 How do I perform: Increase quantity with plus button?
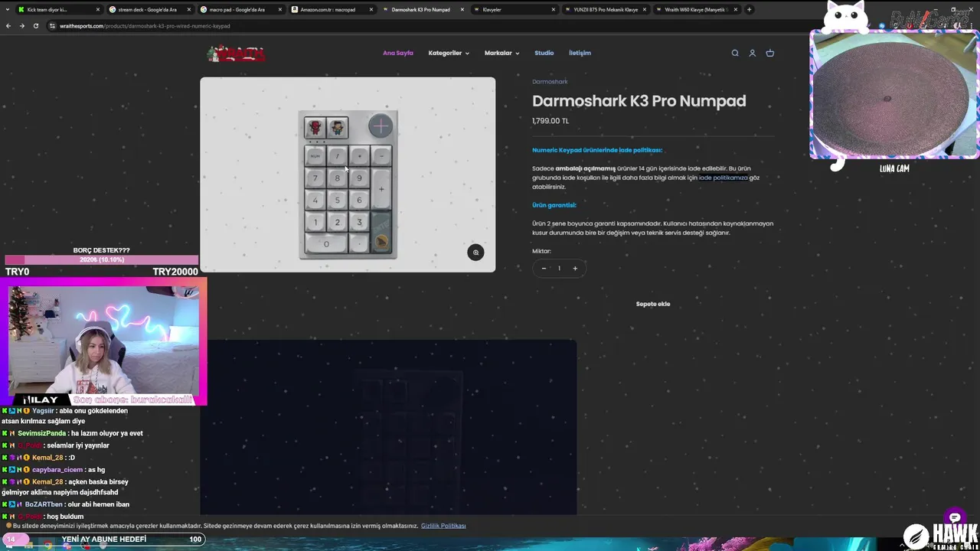point(575,268)
